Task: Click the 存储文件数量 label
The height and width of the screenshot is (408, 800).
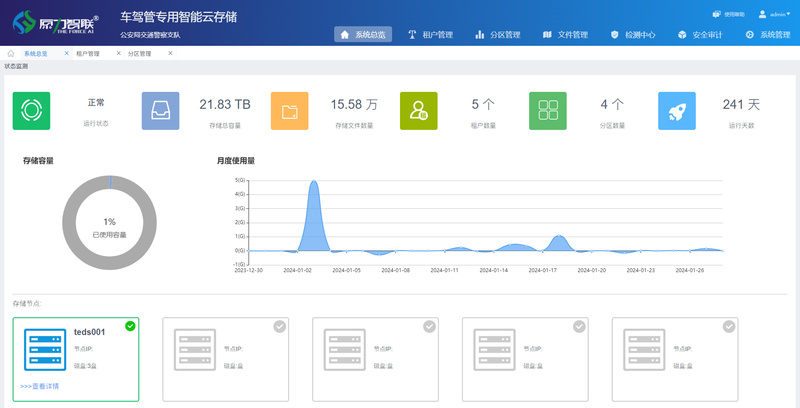Action: (354, 125)
